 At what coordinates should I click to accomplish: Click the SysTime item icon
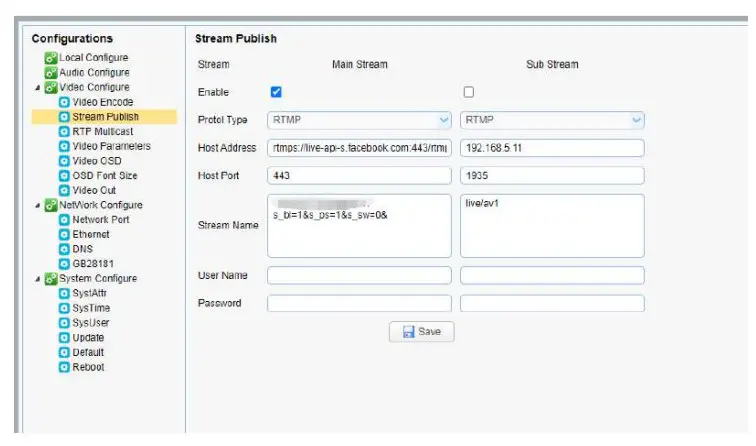click(64, 308)
